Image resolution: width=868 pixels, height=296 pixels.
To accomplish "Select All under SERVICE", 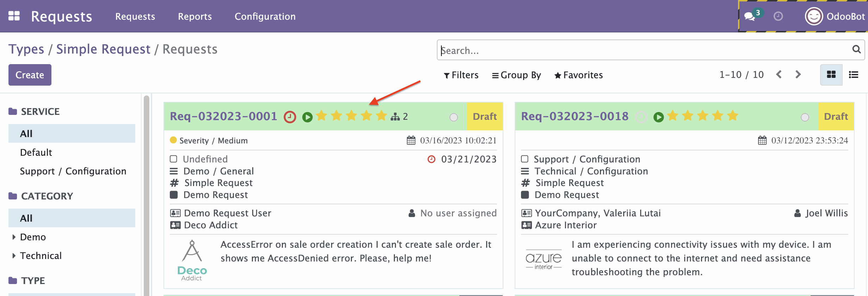I will [72, 134].
